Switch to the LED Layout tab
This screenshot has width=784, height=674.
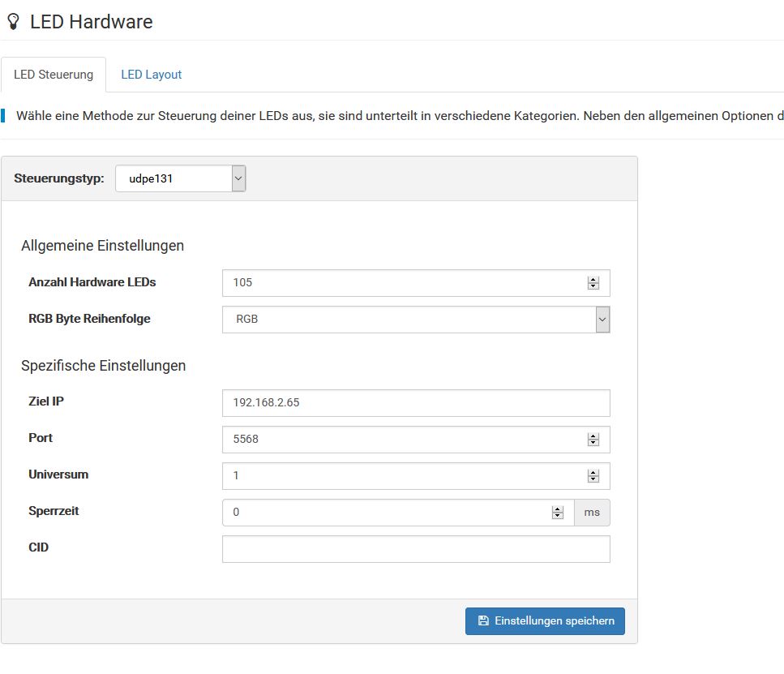pyautogui.click(x=151, y=75)
